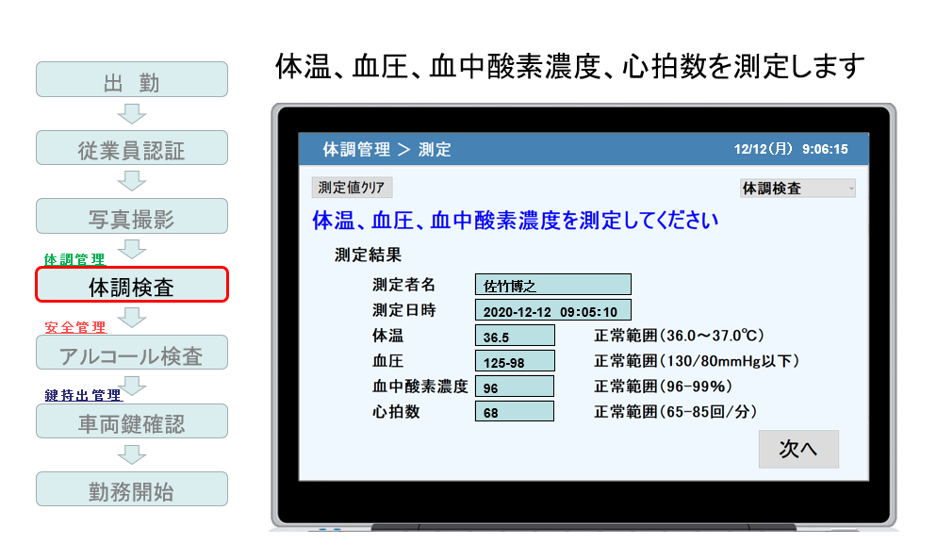
Task: Select the 測定者名 field 佐竹博之
Action: point(552,285)
